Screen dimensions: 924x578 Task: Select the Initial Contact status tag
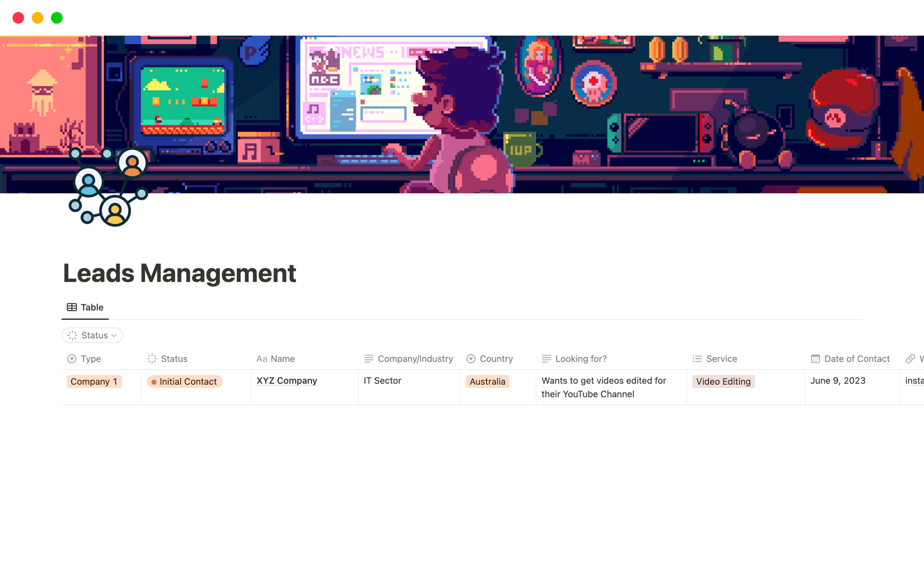[x=184, y=381]
